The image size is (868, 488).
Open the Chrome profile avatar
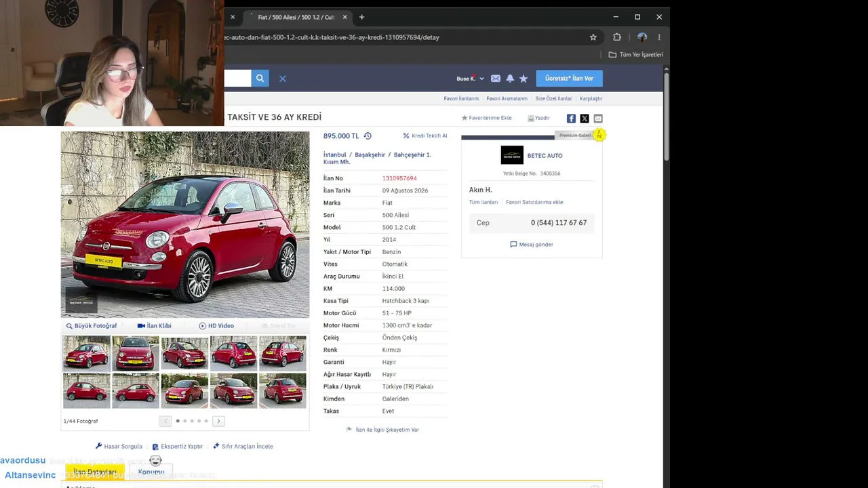[x=642, y=37]
